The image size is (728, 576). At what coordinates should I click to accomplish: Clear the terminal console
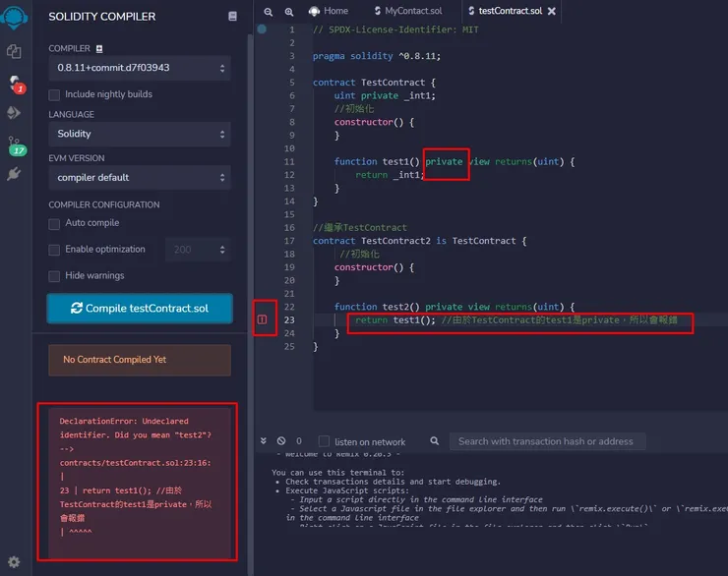(x=281, y=441)
